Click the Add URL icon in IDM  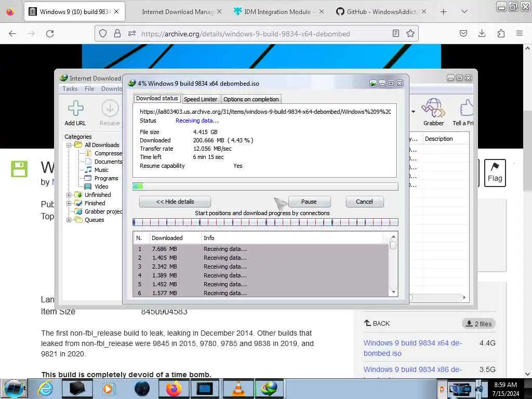[x=75, y=109]
